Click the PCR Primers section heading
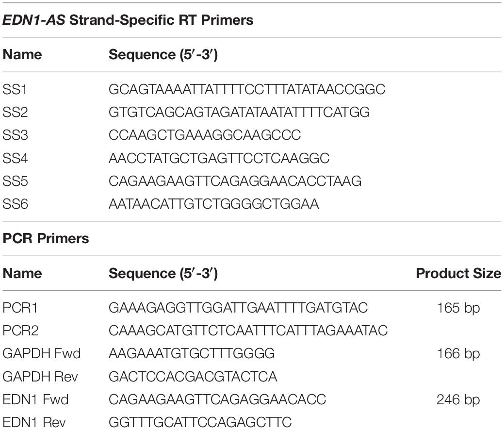 coord(46,238)
